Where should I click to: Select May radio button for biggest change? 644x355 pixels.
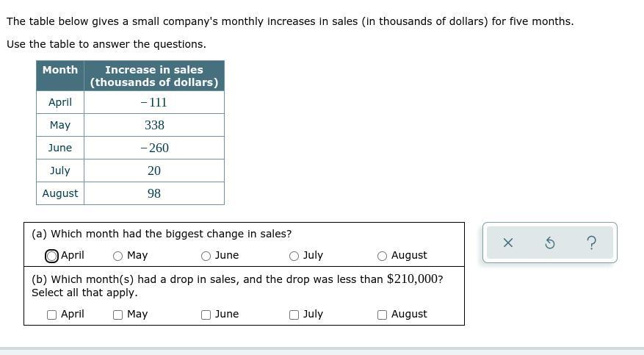[118, 256]
